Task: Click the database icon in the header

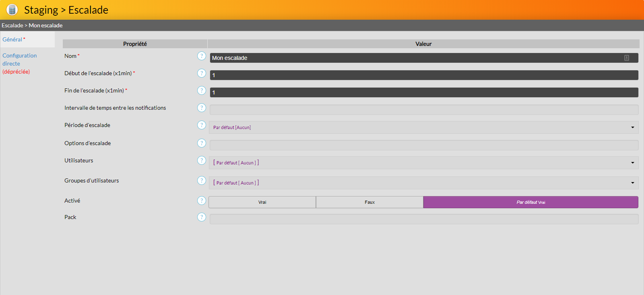Action: [12, 10]
